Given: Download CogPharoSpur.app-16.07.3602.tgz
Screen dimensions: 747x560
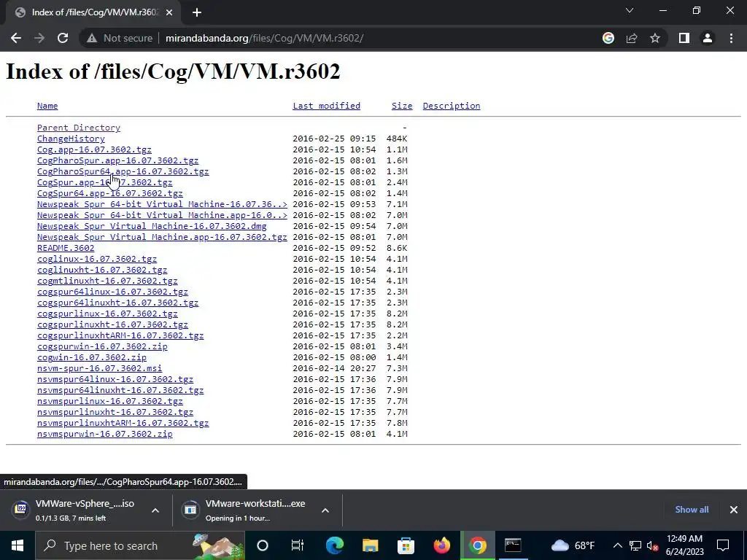Looking at the screenshot, I should [117, 160].
